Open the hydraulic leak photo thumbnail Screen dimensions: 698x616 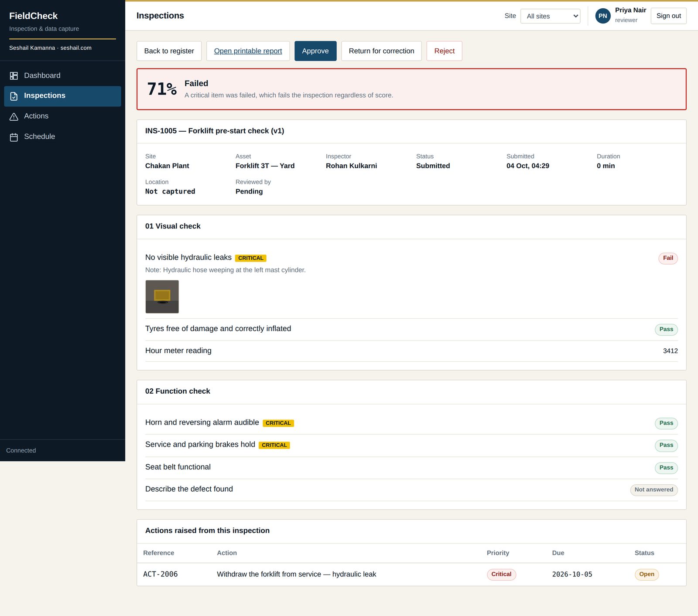(162, 296)
